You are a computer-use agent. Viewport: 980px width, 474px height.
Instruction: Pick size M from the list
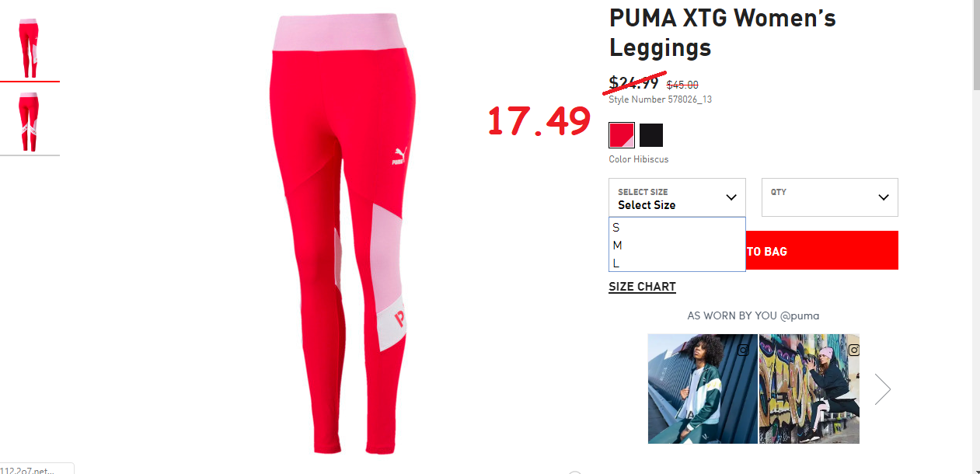(677, 246)
